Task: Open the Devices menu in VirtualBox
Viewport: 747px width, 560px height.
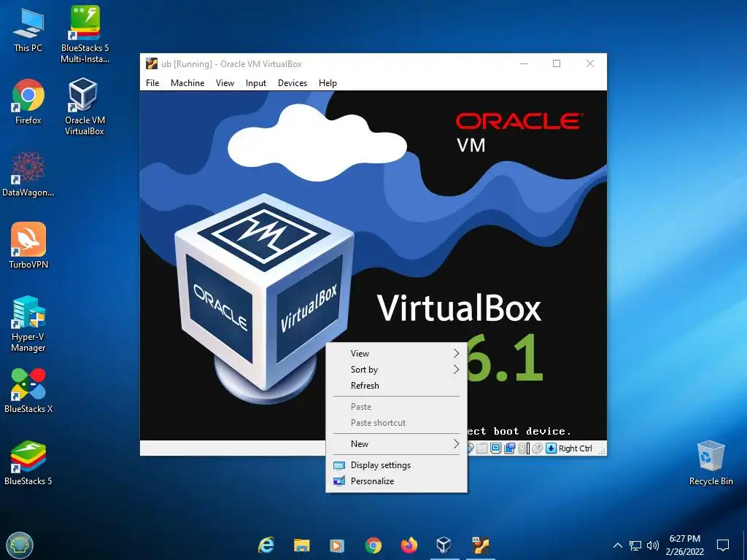Action: (x=293, y=83)
